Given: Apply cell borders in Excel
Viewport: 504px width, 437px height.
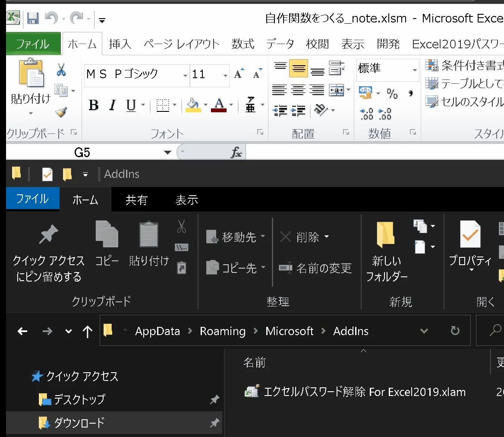Looking at the screenshot, I should 163,105.
